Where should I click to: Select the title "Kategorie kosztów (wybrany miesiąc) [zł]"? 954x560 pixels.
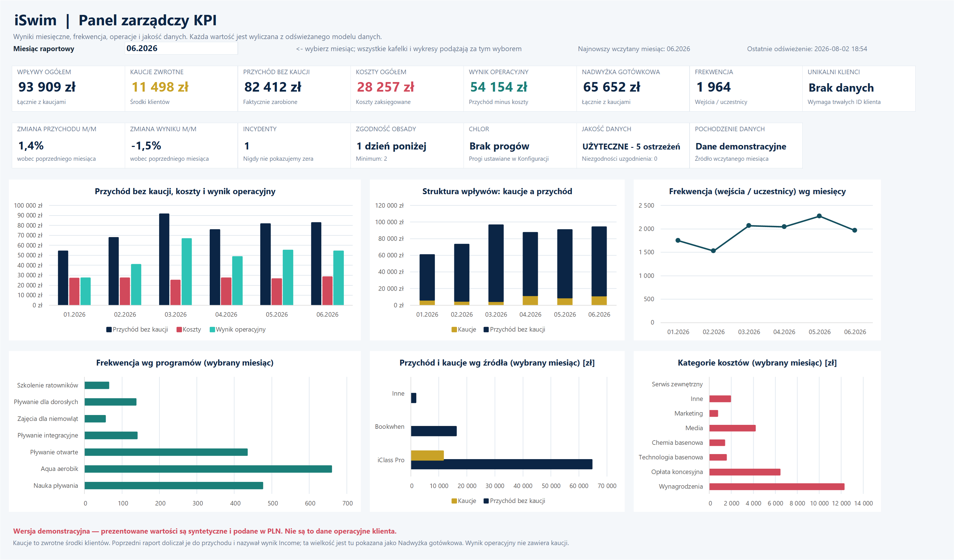(757, 363)
